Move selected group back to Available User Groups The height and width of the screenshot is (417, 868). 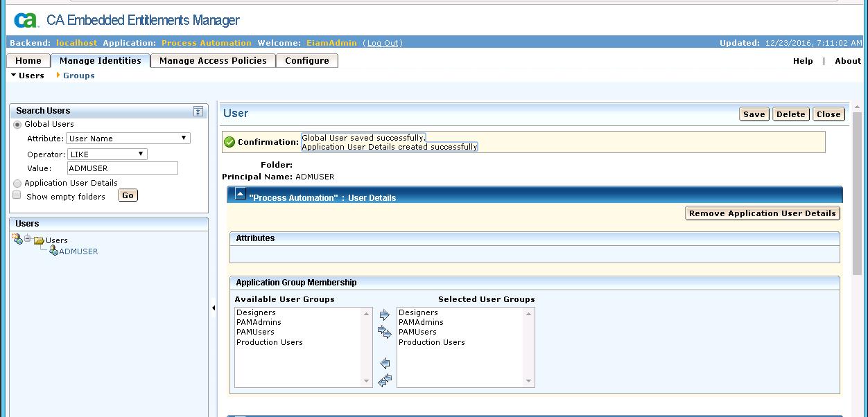coord(385,363)
